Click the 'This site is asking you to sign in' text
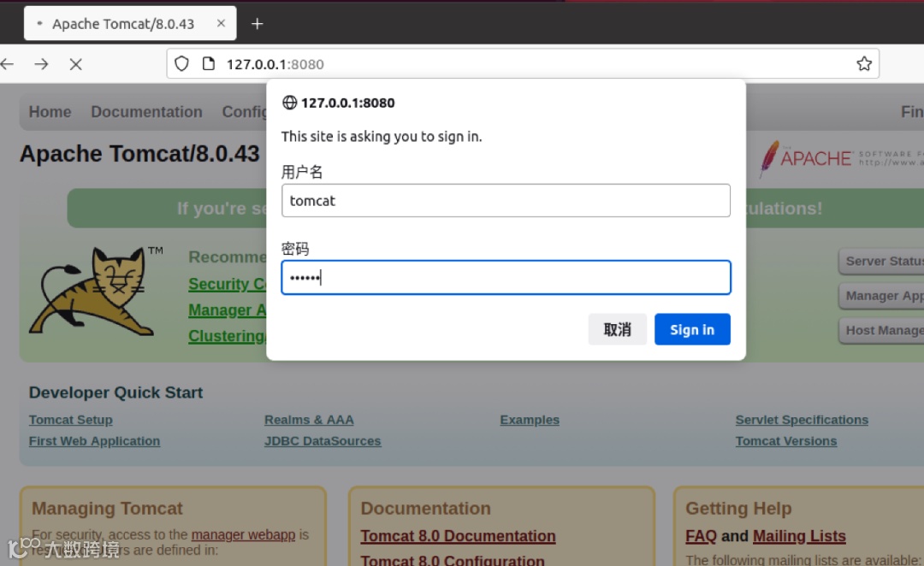The height and width of the screenshot is (566, 924). [x=382, y=137]
